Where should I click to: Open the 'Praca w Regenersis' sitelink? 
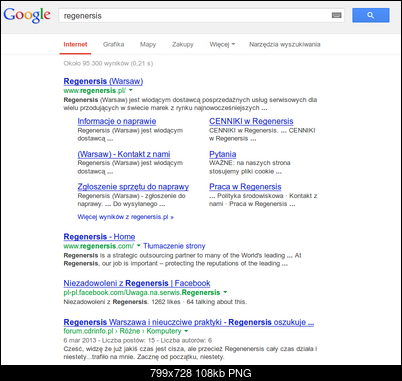pos(245,187)
